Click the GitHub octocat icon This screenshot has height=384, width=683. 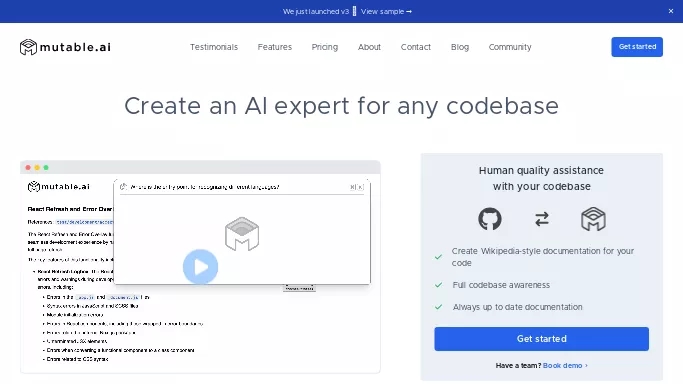(490, 219)
